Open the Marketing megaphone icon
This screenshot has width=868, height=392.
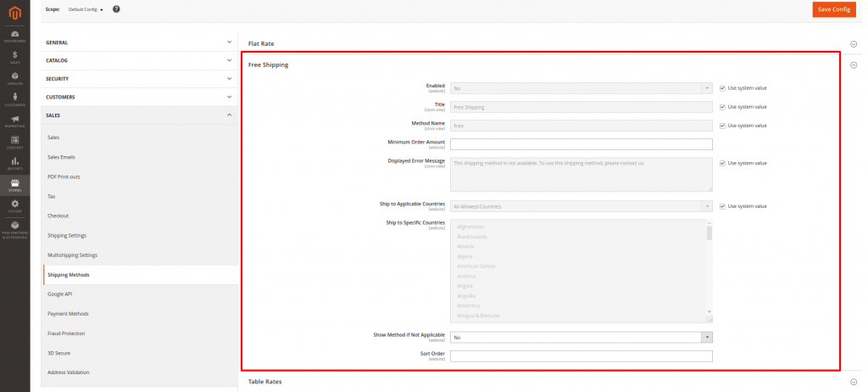point(14,120)
